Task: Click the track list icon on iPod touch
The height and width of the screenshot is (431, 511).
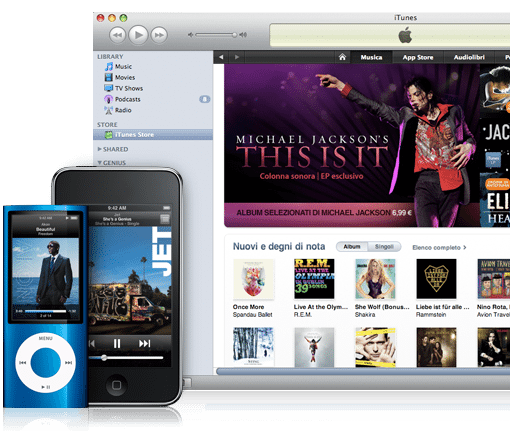Action: coord(165,219)
